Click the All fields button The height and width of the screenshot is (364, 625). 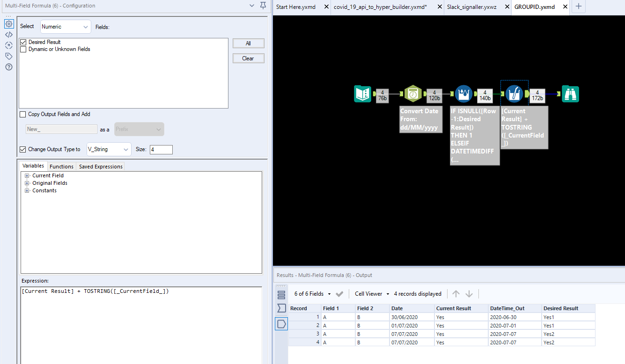(x=248, y=43)
